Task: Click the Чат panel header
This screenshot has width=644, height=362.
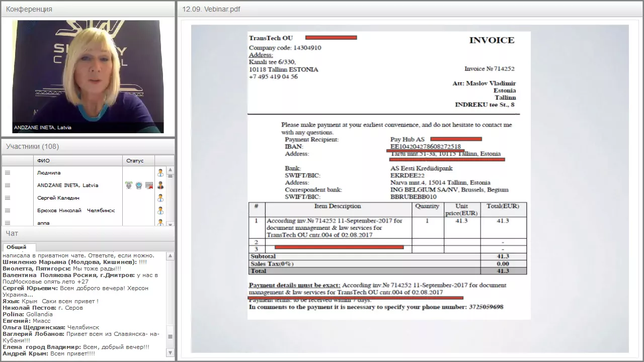Action: coord(88,233)
